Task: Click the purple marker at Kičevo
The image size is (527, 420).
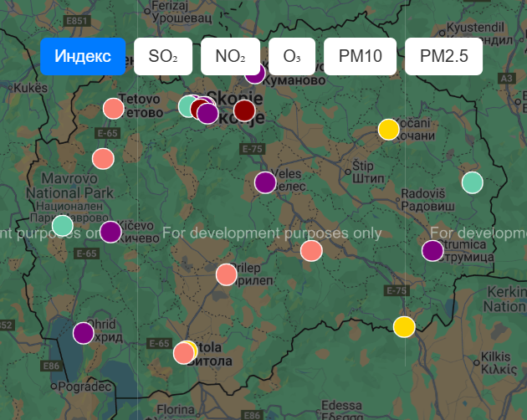Action: 110,232
